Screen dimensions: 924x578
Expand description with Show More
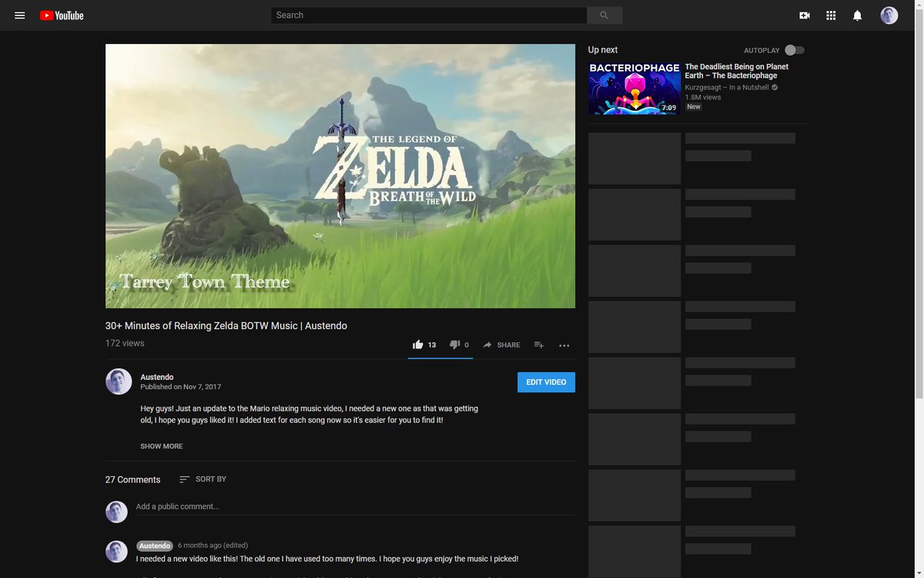point(162,446)
